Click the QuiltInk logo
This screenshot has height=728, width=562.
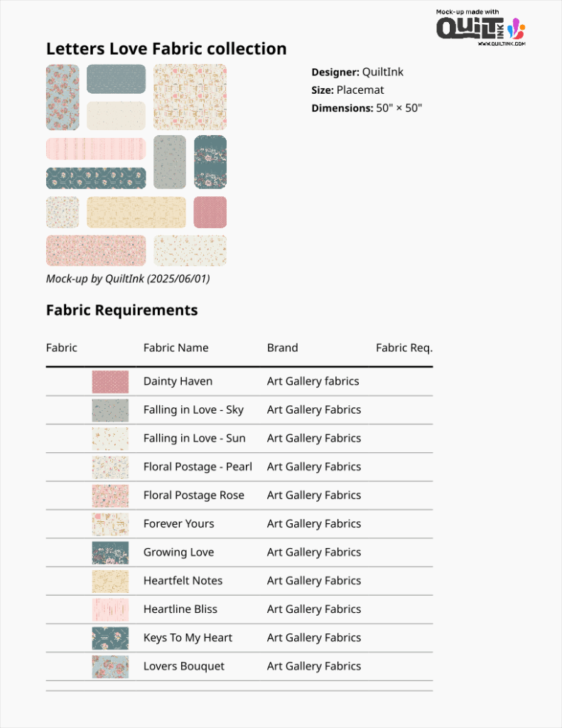click(480, 28)
